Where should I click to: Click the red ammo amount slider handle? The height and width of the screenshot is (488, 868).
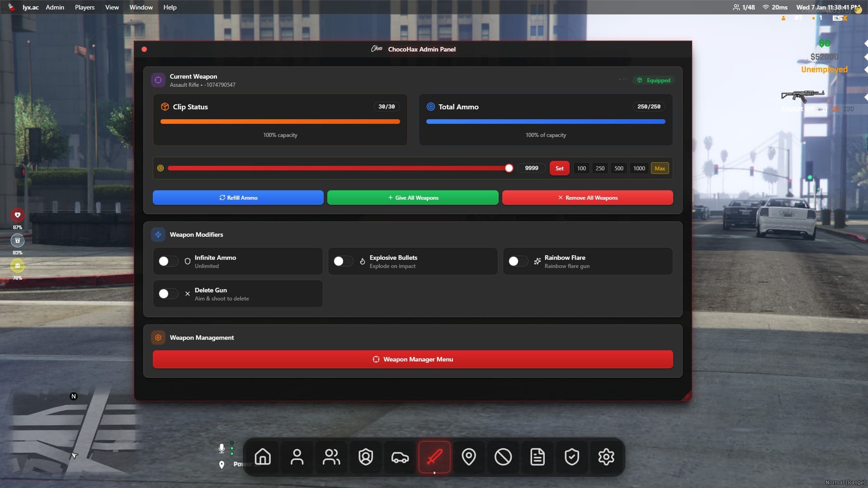click(x=509, y=168)
